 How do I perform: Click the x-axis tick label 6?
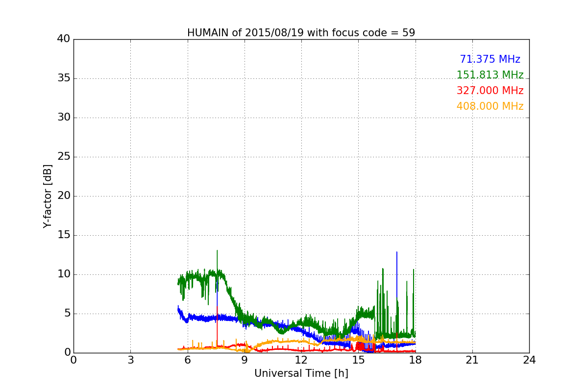[x=187, y=360]
